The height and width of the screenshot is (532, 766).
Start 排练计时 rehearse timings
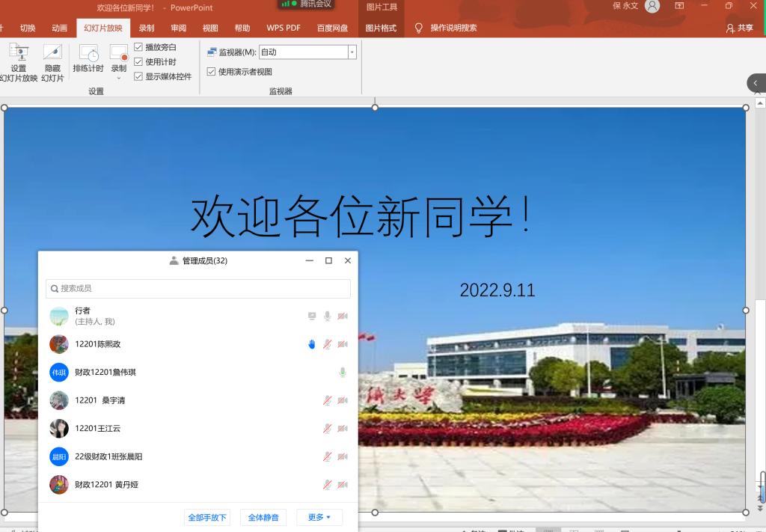(88, 58)
